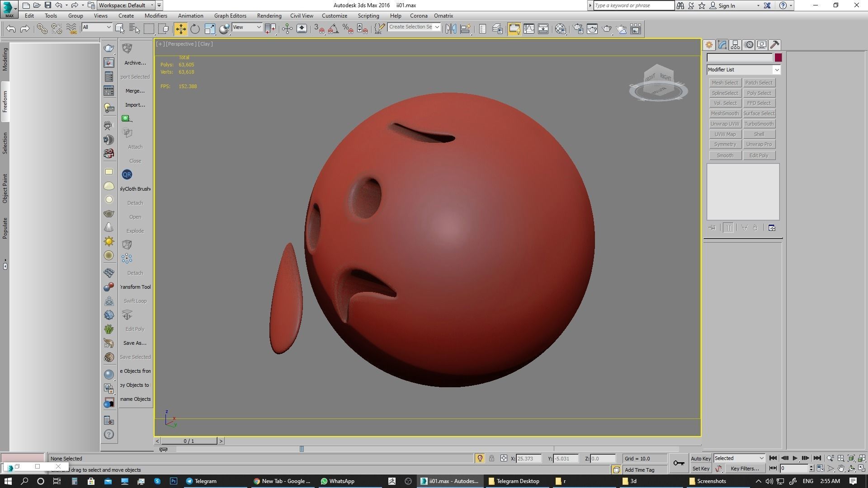868x488 pixels.
Task: Switch to the Object Paint ribbon tab
Action: (x=5, y=188)
